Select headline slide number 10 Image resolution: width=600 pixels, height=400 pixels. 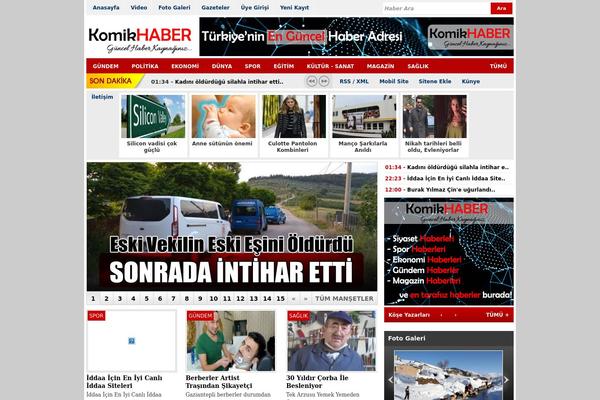point(214,298)
